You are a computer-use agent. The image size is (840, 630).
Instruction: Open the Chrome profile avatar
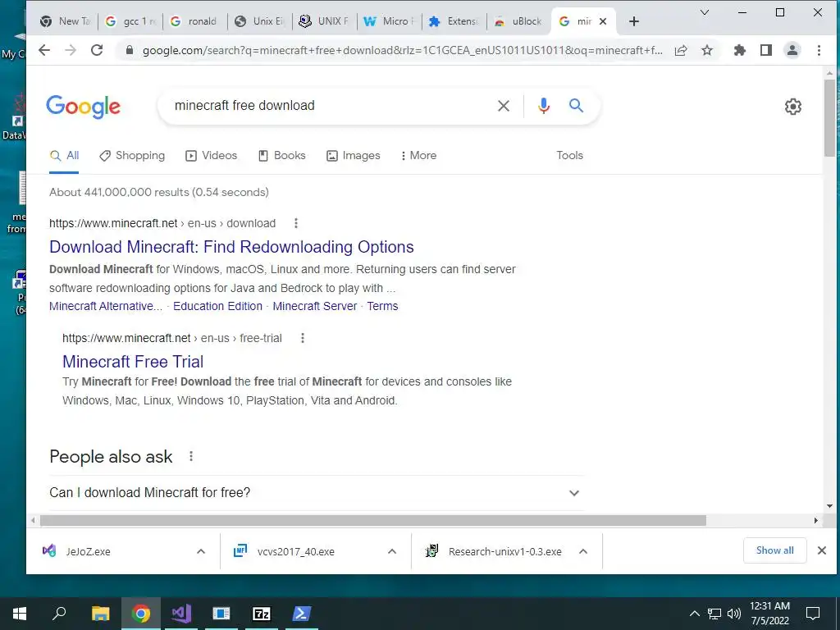[792, 50]
